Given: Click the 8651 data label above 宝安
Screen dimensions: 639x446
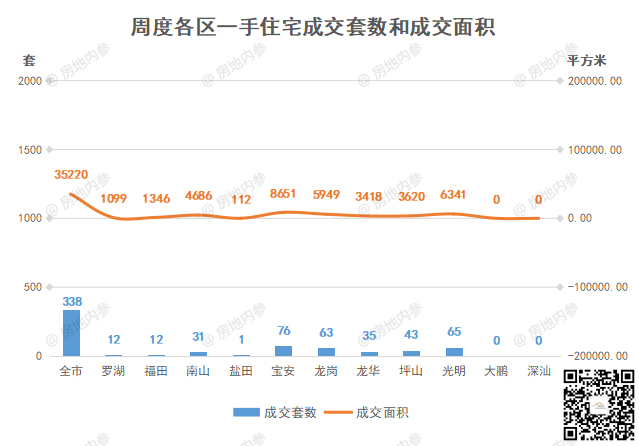Looking at the screenshot, I should 283,193.
